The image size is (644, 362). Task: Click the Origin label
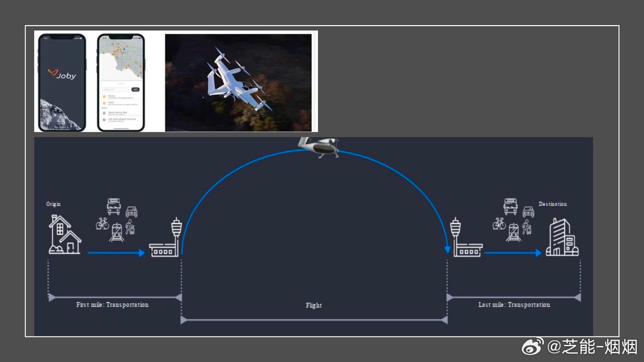click(x=53, y=204)
